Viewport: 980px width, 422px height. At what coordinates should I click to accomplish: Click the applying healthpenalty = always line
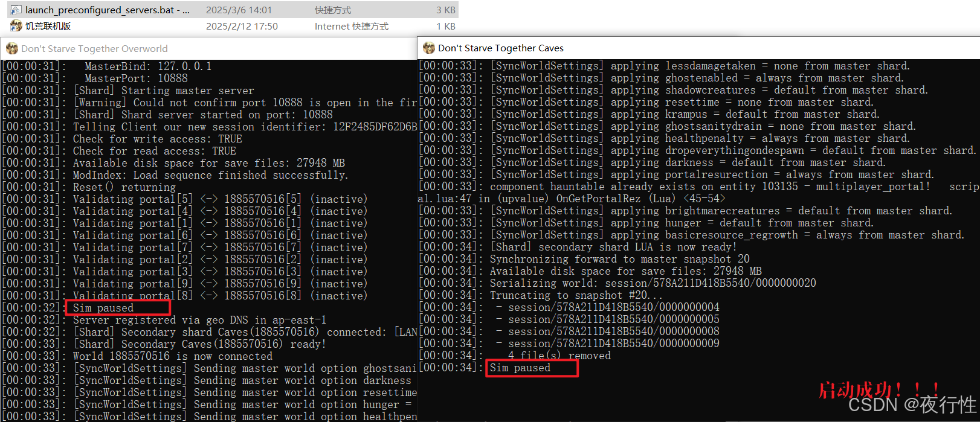[665, 138]
